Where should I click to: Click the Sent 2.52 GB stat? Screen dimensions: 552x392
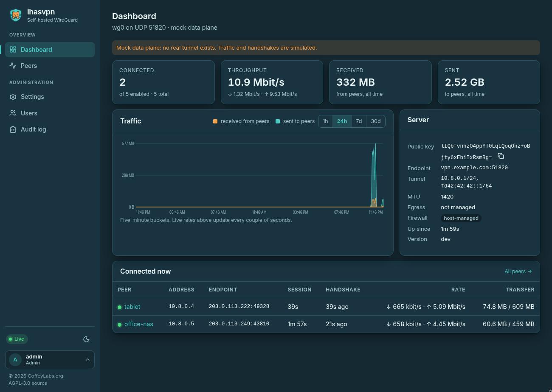click(489, 82)
